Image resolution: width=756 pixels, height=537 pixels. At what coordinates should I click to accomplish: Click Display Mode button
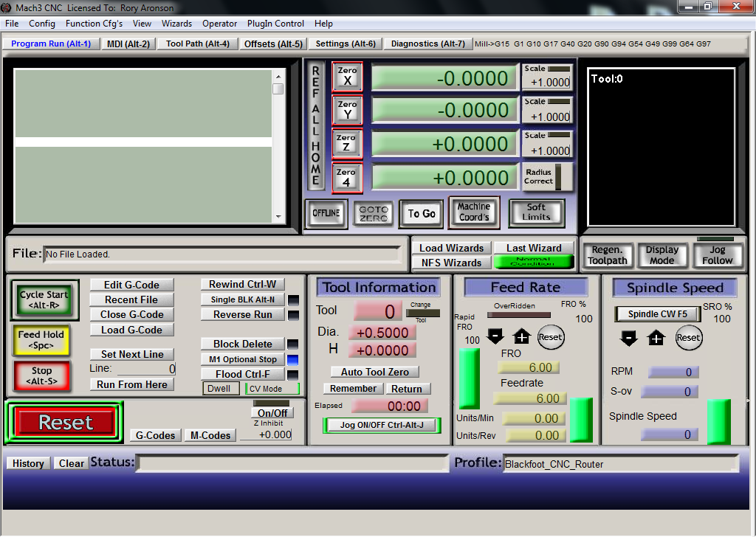[x=662, y=255]
